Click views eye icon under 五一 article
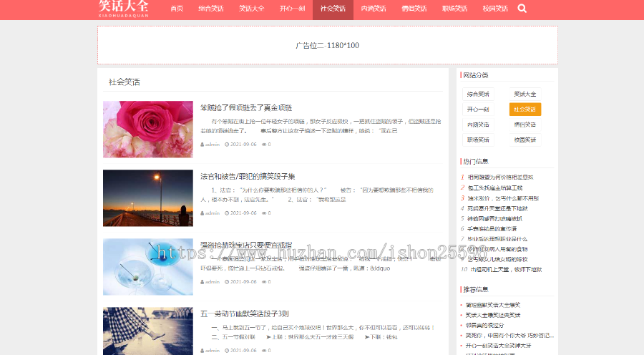This screenshot has width=644, height=355. (264, 351)
